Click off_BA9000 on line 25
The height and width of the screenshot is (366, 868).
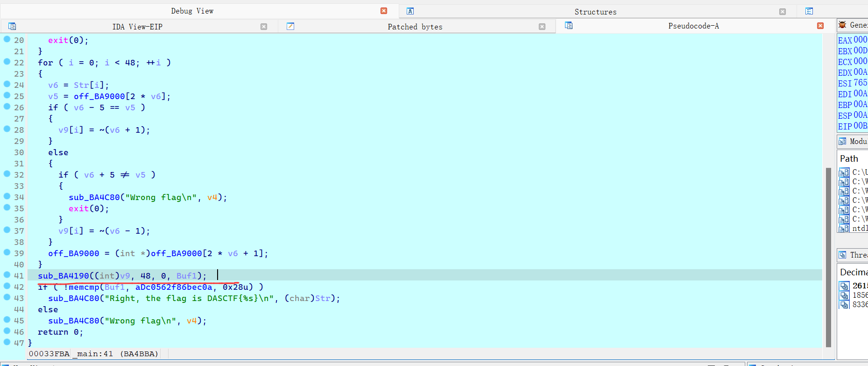[x=99, y=96]
